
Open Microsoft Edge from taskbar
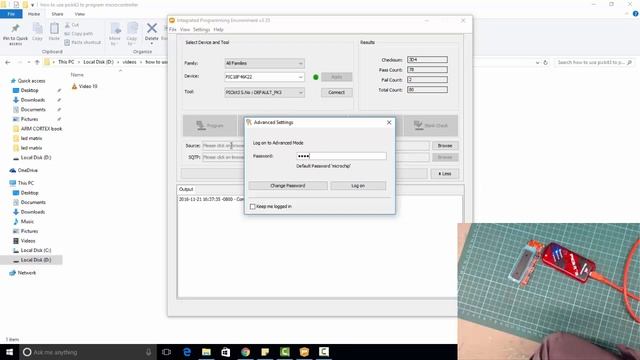click(187, 352)
